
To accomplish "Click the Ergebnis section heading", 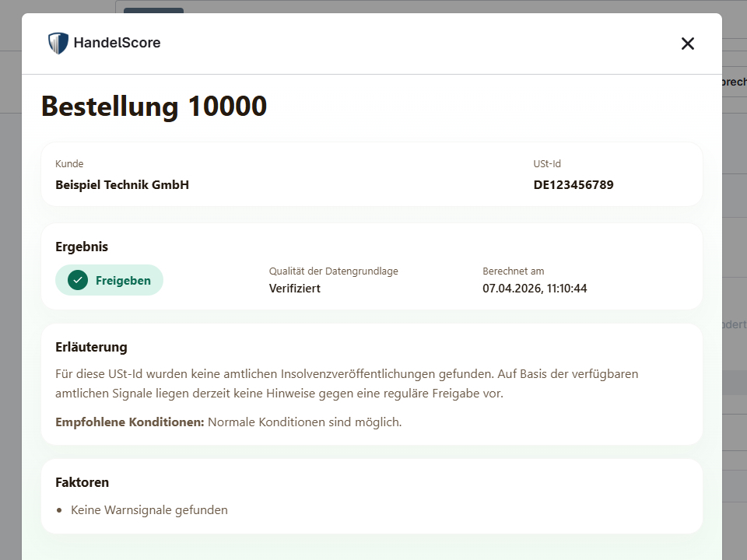I will (82, 247).
